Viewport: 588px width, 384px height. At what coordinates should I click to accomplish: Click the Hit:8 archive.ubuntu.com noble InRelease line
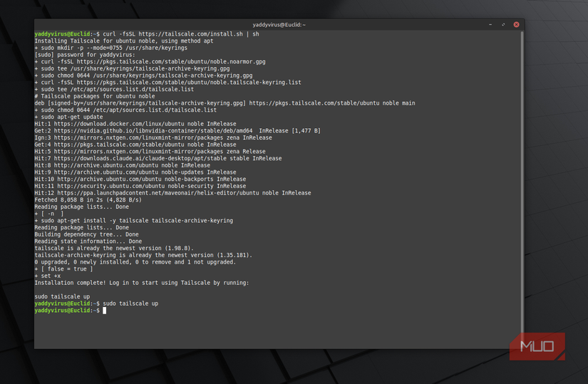tap(123, 165)
